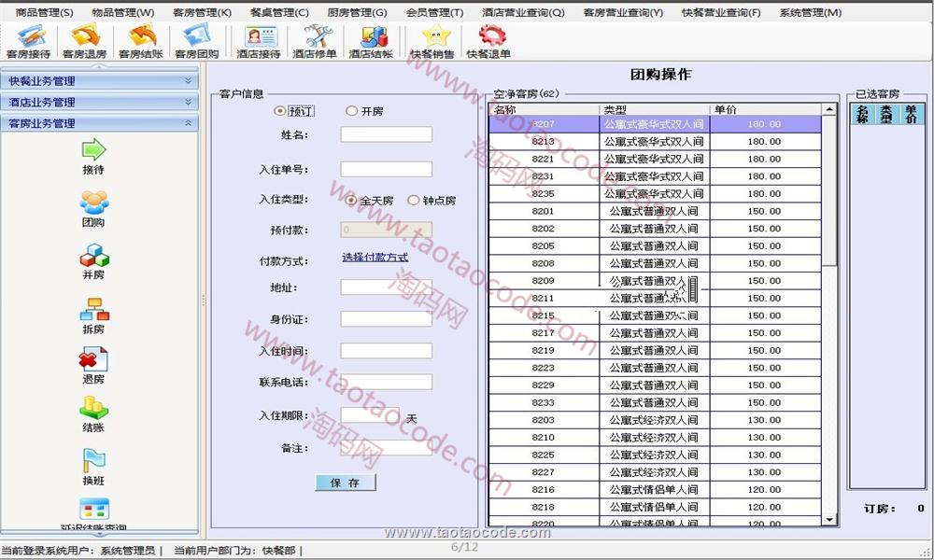Click the 客房退房 toolbar icon
The width and height of the screenshot is (934, 560).
84,41
